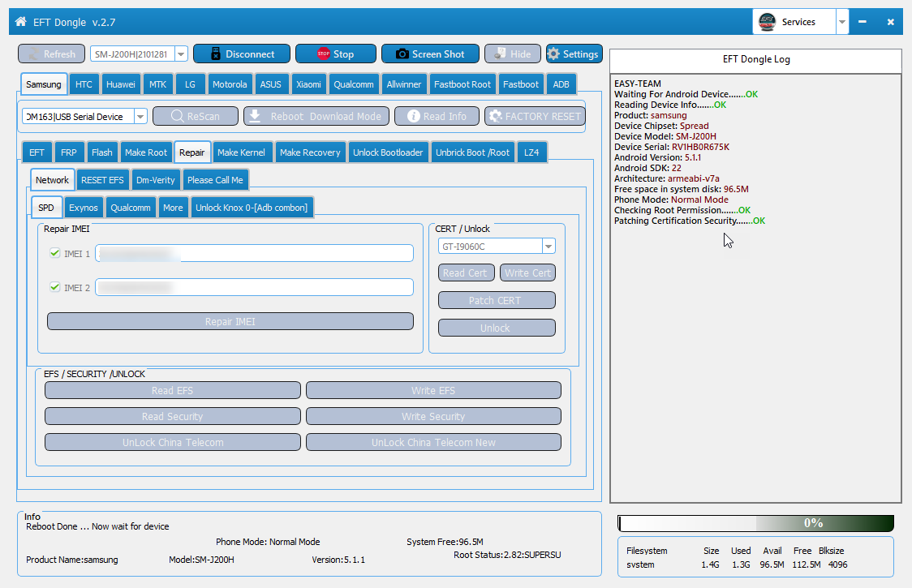912x588 pixels.
Task: Click the Write EFS button
Action: (x=433, y=390)
